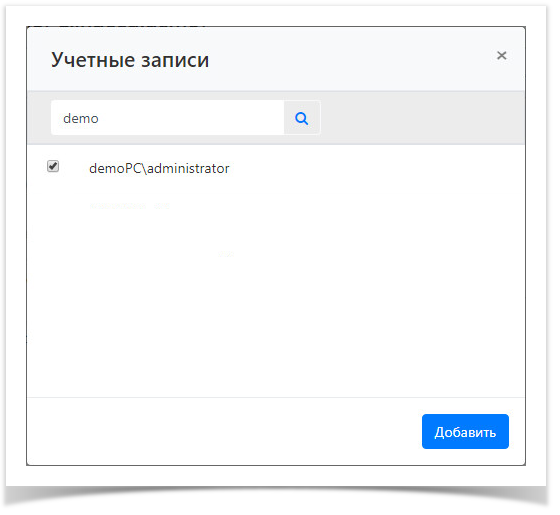Click the empty area below the account list
The height and width of the screenshot is (515, 560).
tap(276, 304)
